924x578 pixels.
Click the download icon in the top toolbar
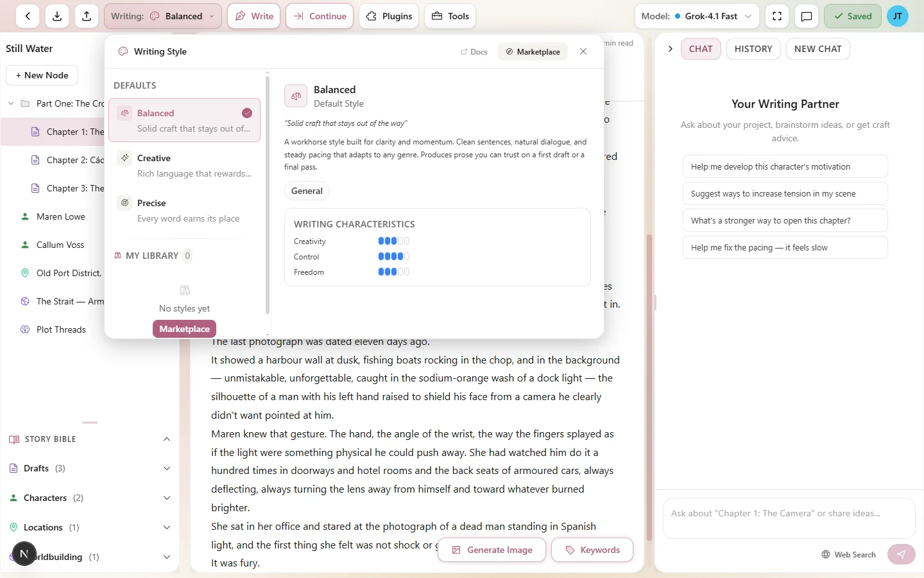pyautogui.click(x=56, y=16)
